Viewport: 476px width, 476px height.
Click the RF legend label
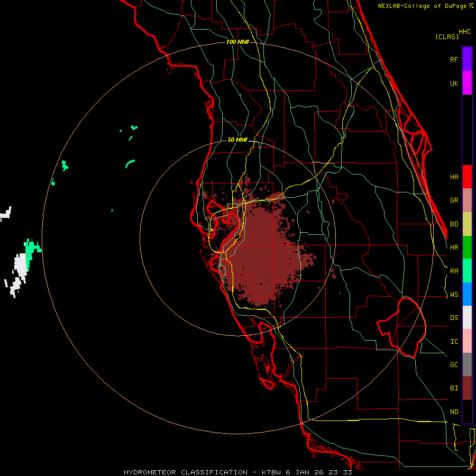tap(454, 59)
